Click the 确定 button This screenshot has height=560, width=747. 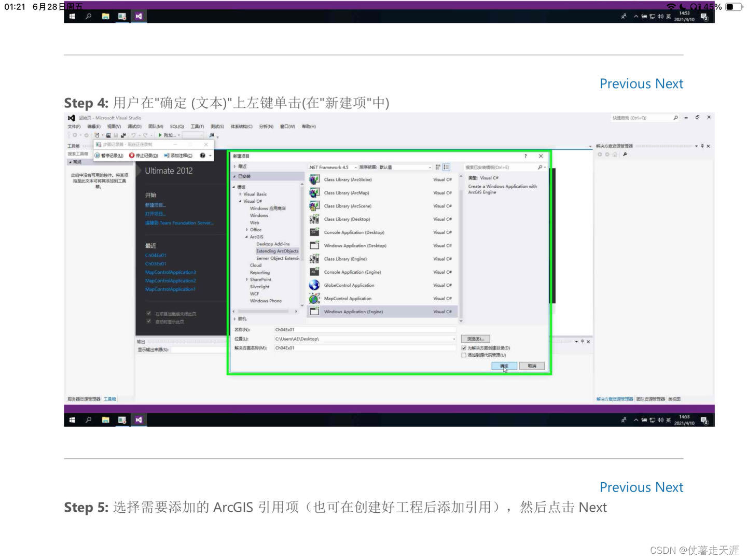click(504, 366)
